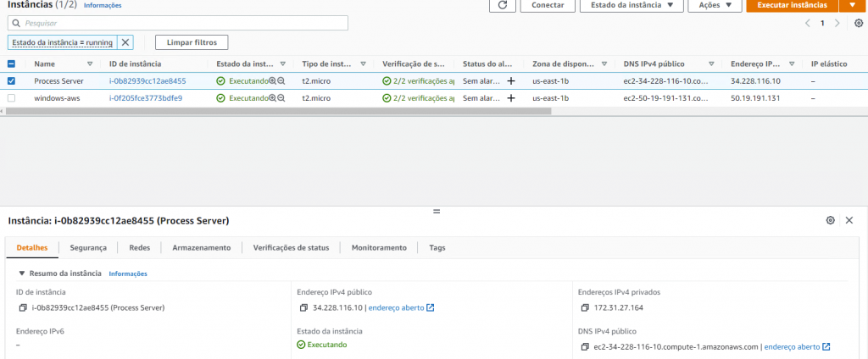The width and height of the screenshot is (868, 359).
Task: Collapse the Resumo da instância section
Action: (x=22, y=273)
